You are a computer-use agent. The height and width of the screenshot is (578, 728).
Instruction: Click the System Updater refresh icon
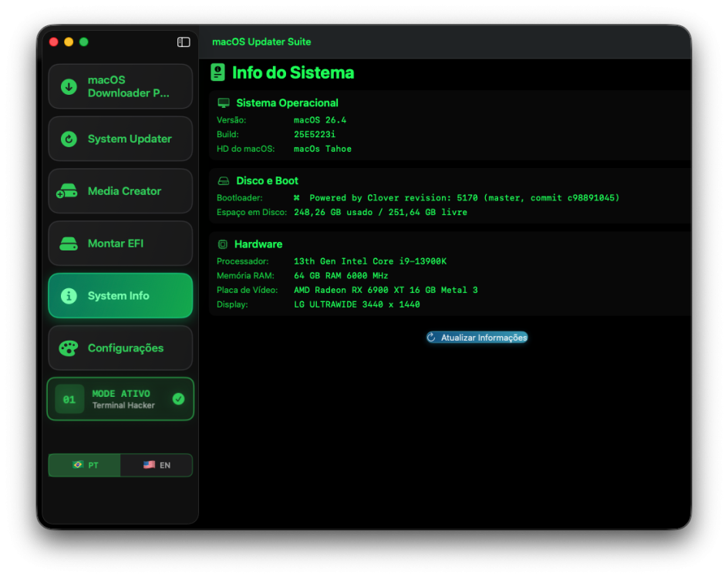coord(69,139)
